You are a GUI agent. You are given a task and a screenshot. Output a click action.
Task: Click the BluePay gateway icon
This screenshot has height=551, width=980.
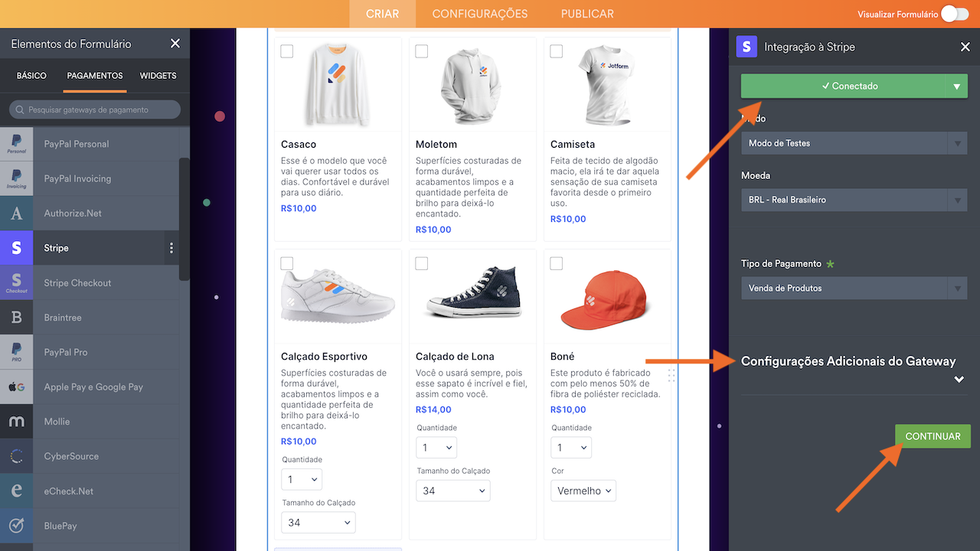click(x=16, y=526)
